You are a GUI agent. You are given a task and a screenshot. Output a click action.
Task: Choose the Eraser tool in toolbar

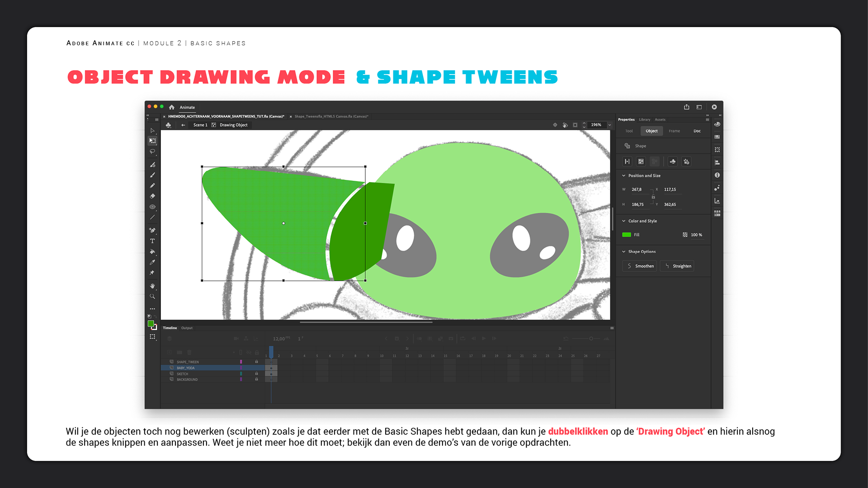[x=152, y=196]
